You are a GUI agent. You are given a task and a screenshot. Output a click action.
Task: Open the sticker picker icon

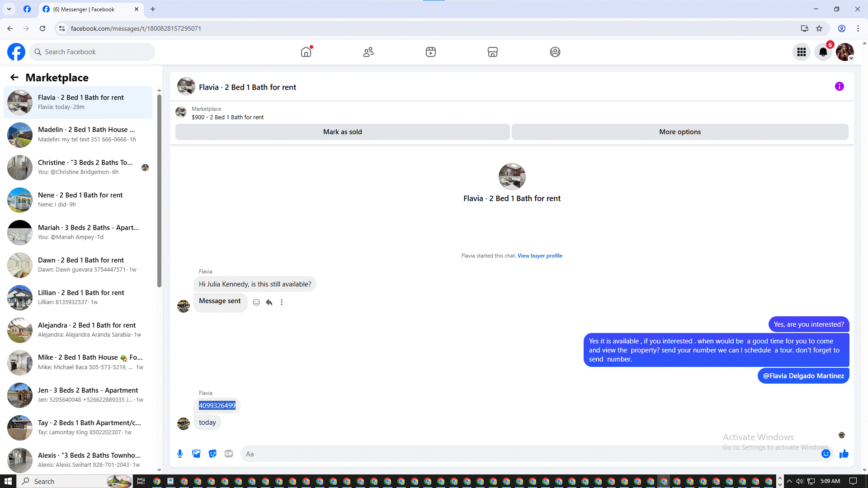(212, 454)
